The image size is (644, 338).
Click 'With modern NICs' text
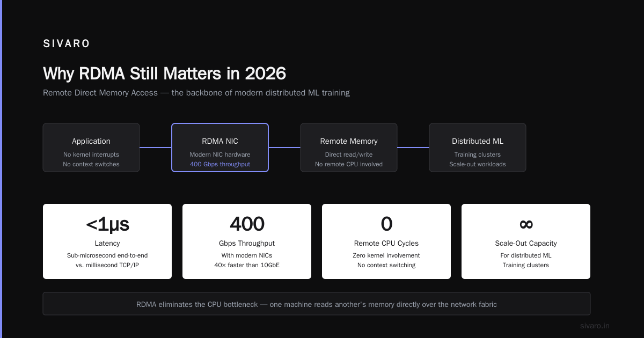(x=247, y=255)
